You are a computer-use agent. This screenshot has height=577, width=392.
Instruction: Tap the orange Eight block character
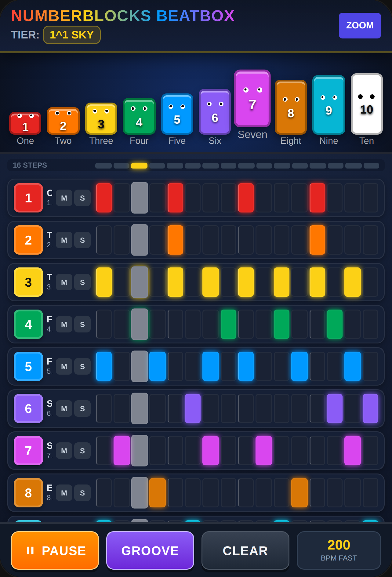(x=291, y=107)
